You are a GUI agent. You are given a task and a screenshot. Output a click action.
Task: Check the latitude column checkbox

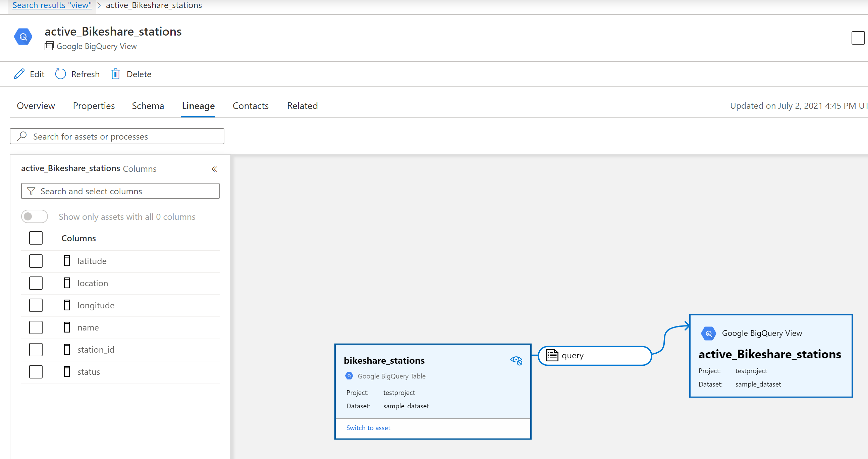(36, 261)
